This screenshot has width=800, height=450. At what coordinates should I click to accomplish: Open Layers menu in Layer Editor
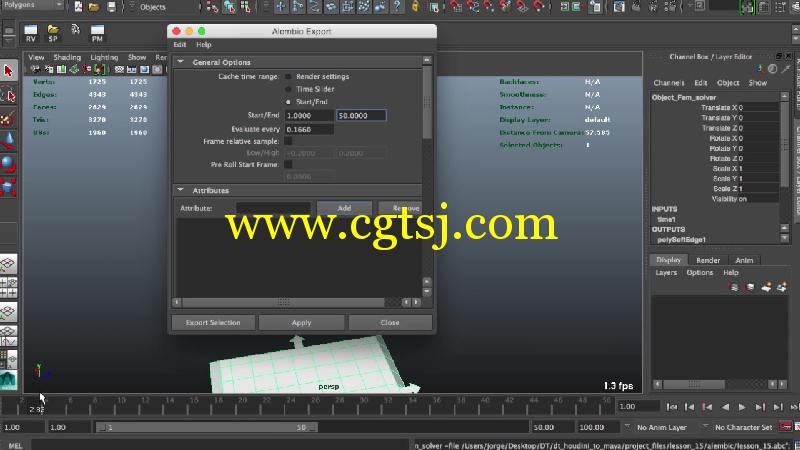(x=666, y=273)
